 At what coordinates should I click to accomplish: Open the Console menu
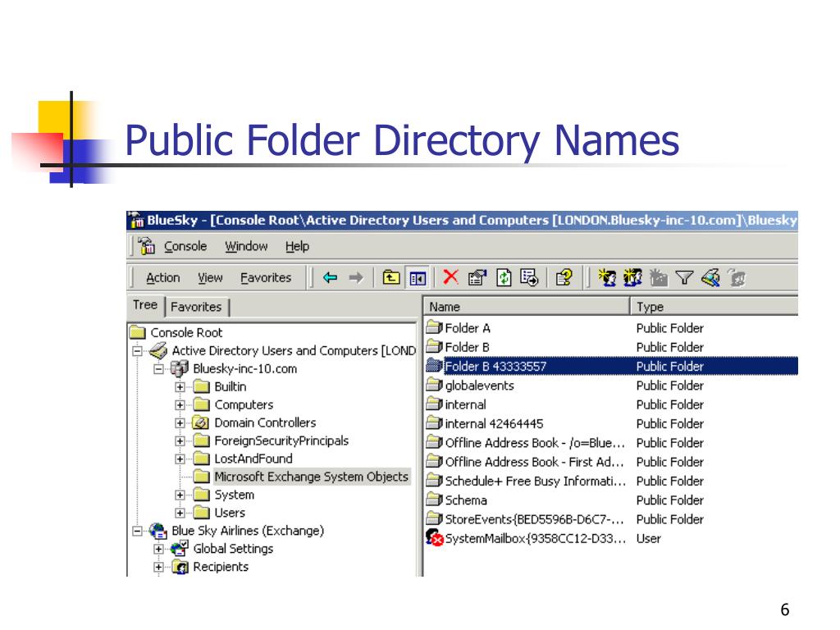coord(185,246)
